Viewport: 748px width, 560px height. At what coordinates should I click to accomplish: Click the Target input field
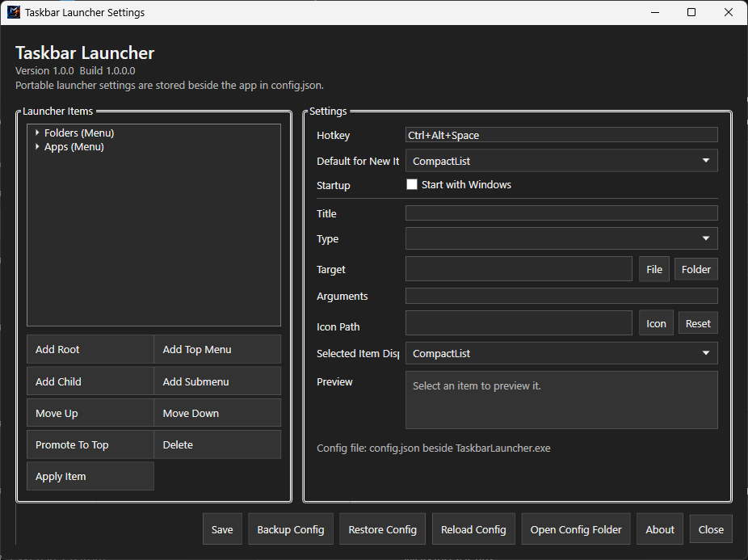(519, 269)
